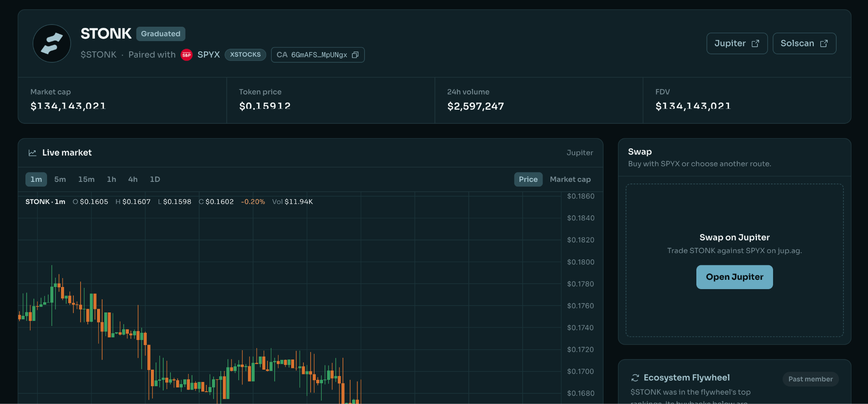This screenshot has width=868, height=404.
Task: Switch chart to 15m interval
Action: pyautogui.click(x=86, y=179)
